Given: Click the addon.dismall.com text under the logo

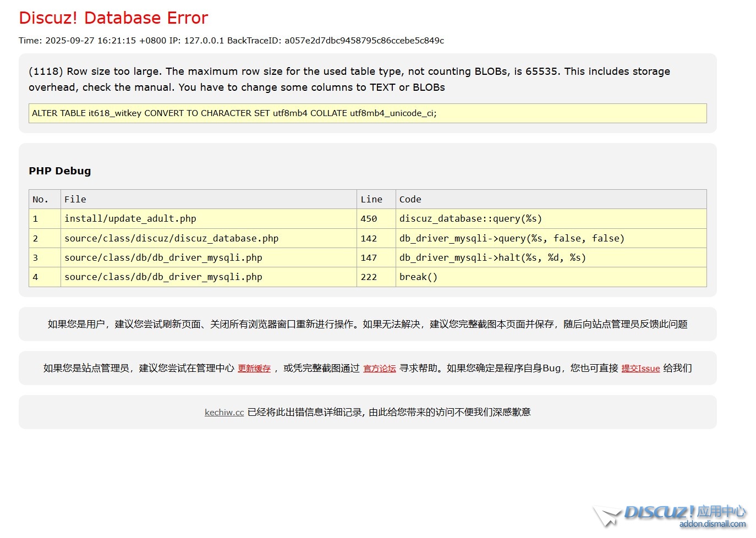Looking at the screenshot, I should pyautogui.click(x=712, y=524).
